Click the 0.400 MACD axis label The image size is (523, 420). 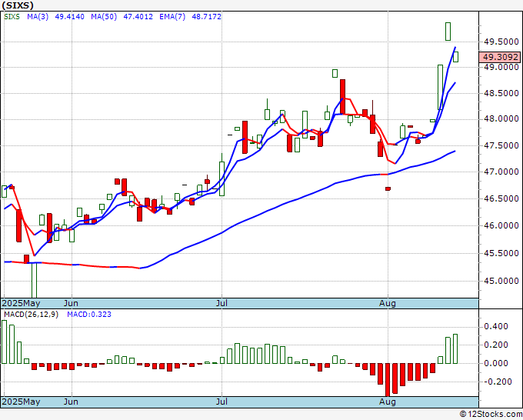[495, 326]
